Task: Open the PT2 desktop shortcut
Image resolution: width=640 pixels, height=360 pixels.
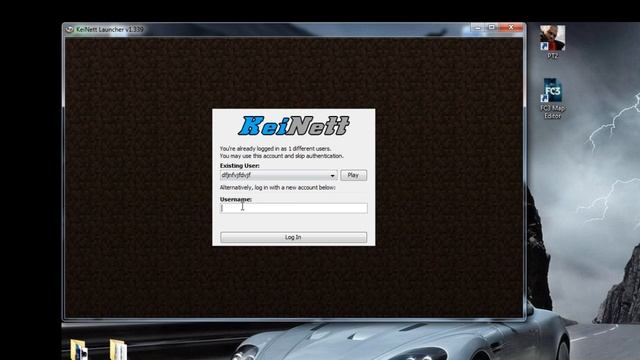Action: (x=552, y=42)
